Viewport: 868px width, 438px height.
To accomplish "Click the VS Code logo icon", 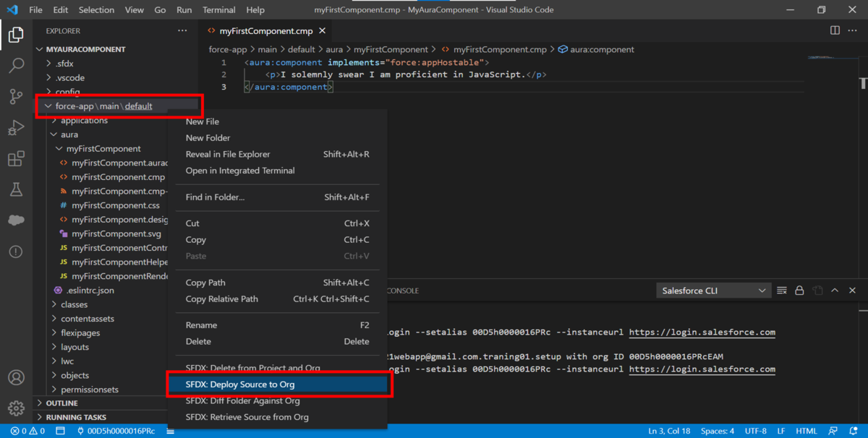I will 12,10.
